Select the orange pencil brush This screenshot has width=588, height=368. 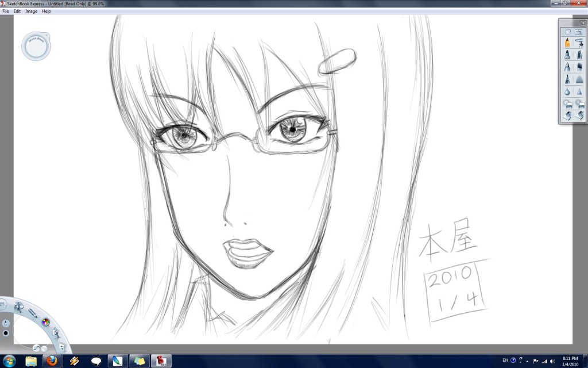pos(567,43)
